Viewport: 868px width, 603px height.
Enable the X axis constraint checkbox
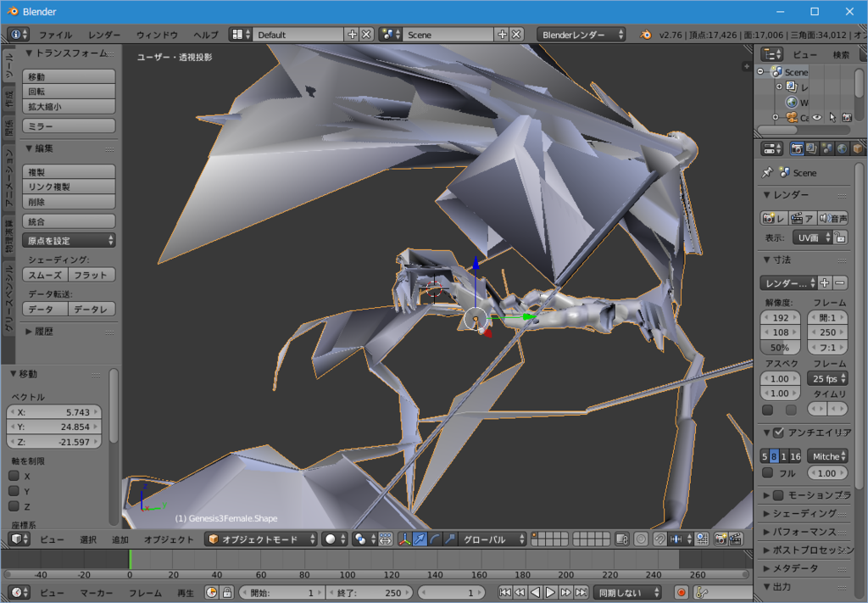[14, 476]
